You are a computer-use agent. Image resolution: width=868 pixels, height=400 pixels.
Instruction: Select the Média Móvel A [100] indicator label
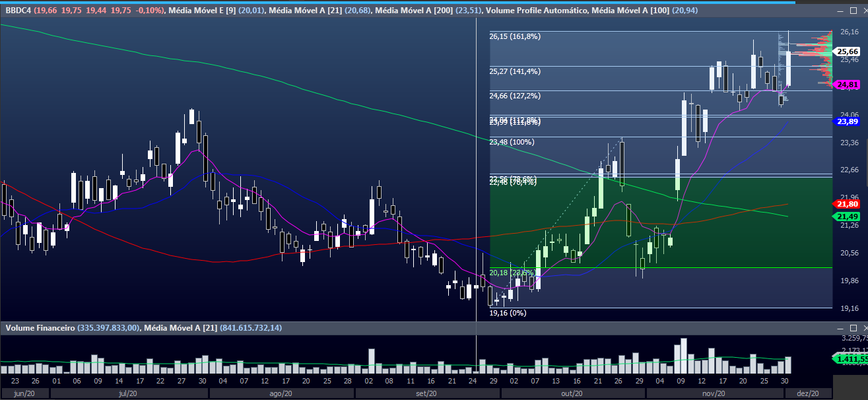[x=632, y=11]
